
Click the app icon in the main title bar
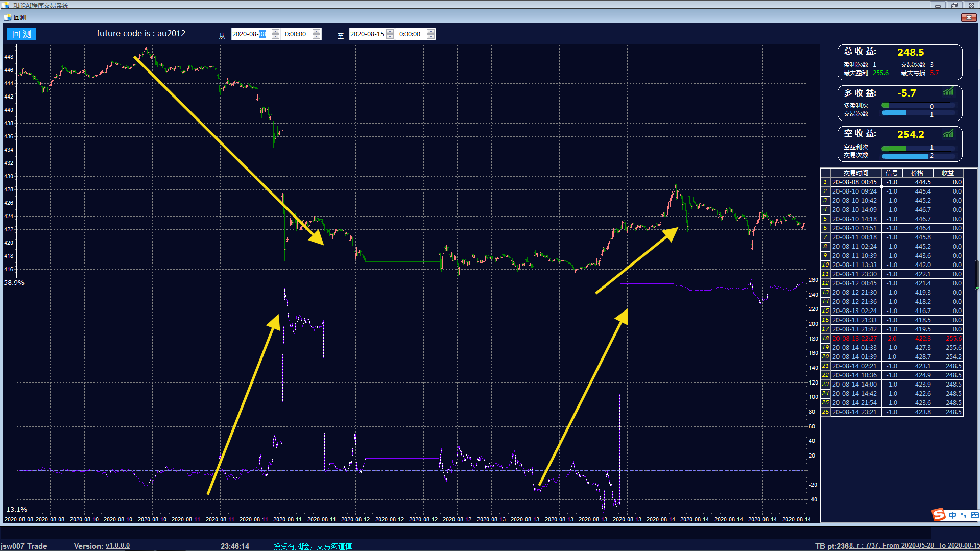[x=6, y=5]
